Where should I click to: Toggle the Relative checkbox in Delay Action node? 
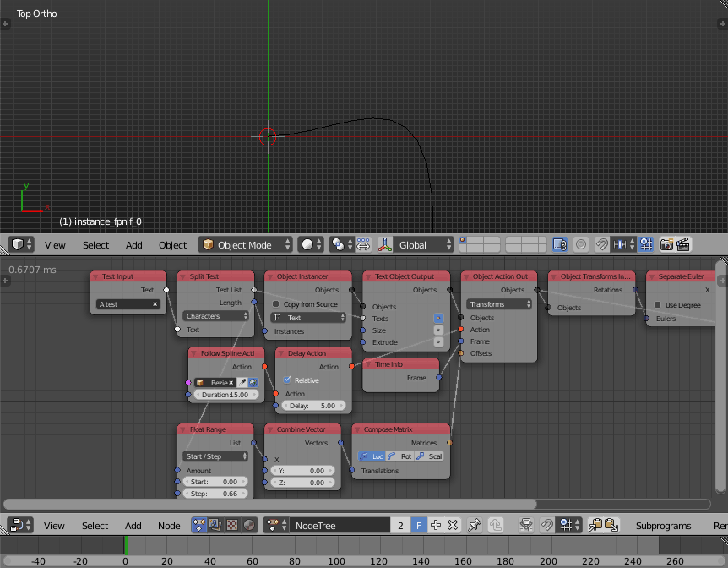(x=288, y=380)
